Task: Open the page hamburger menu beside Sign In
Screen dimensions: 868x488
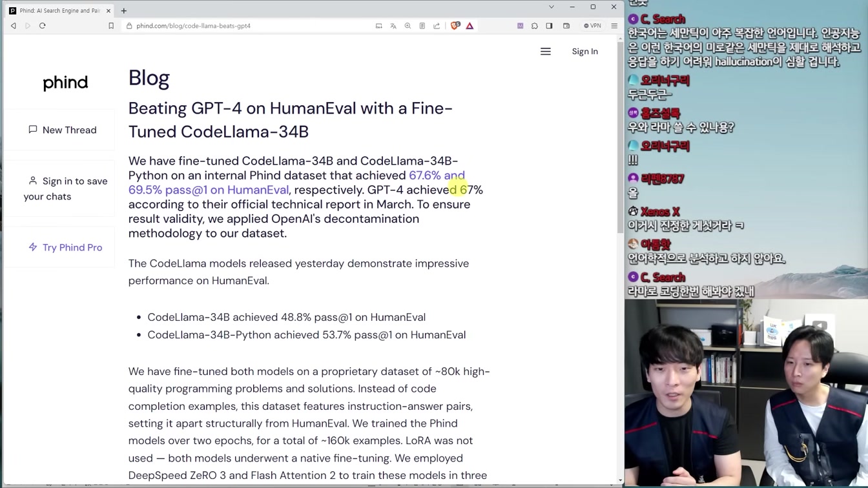Action: click(546, 52)
